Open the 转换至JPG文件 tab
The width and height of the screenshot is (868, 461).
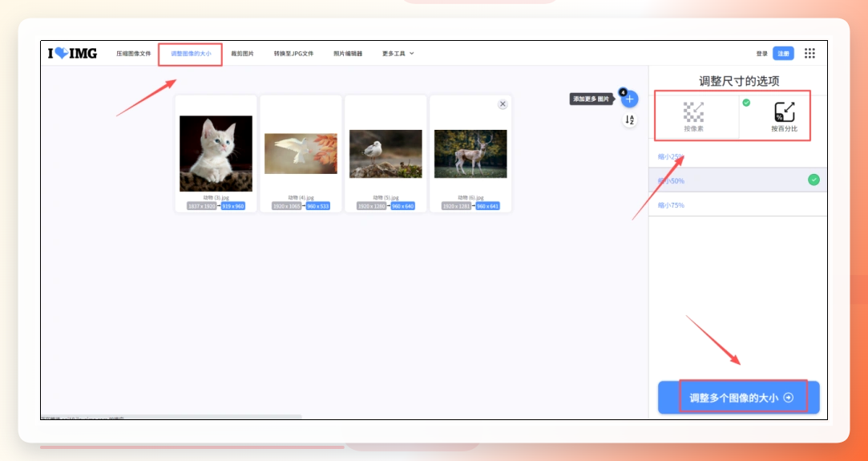point(293,54)
